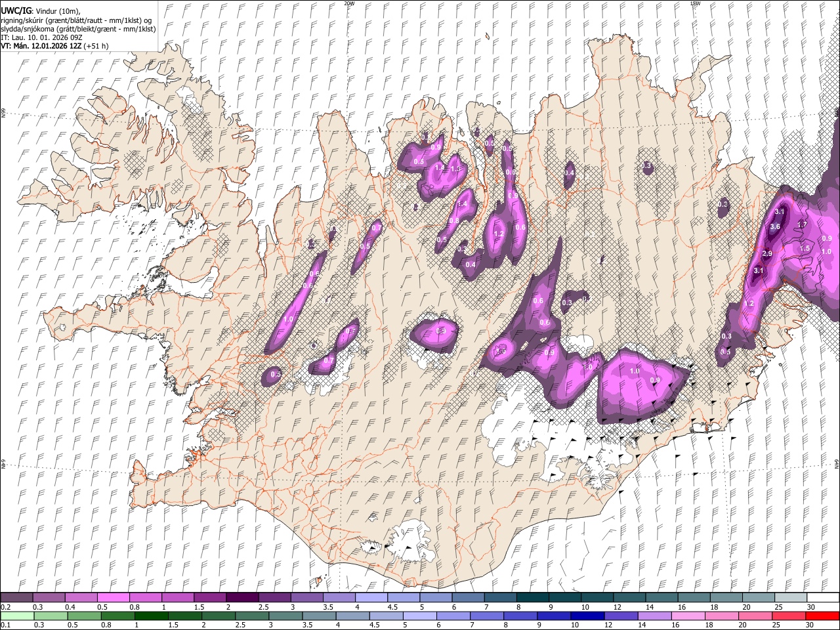Pick snow-scale swatch between 12 and 14
Screen dimensions: 840x630
click(x=630, y=597)
